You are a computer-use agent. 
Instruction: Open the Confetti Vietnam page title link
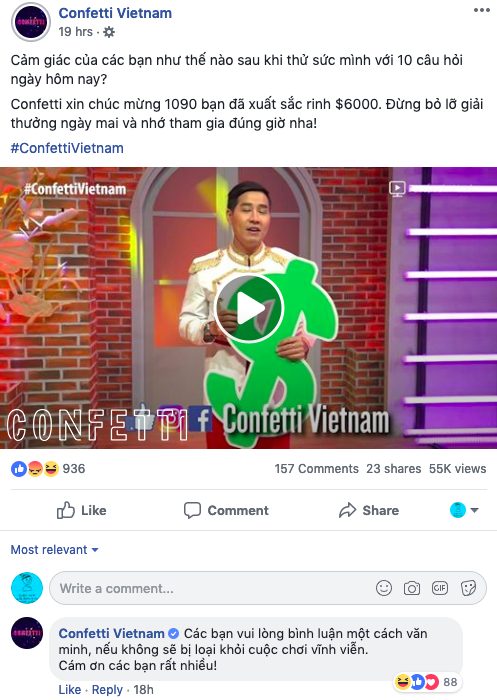coord(115,13)
